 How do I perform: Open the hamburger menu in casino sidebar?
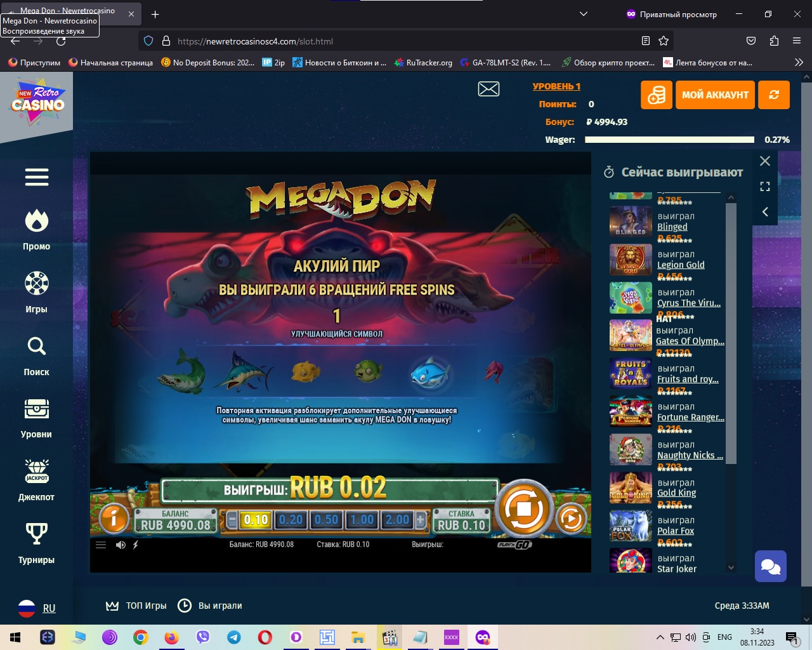tap(37, 177)
